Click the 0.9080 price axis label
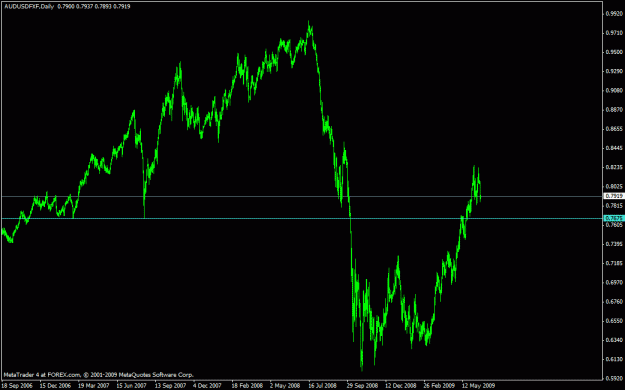The width and height of the screenshot is (625, 390). [x=614, y=91]
